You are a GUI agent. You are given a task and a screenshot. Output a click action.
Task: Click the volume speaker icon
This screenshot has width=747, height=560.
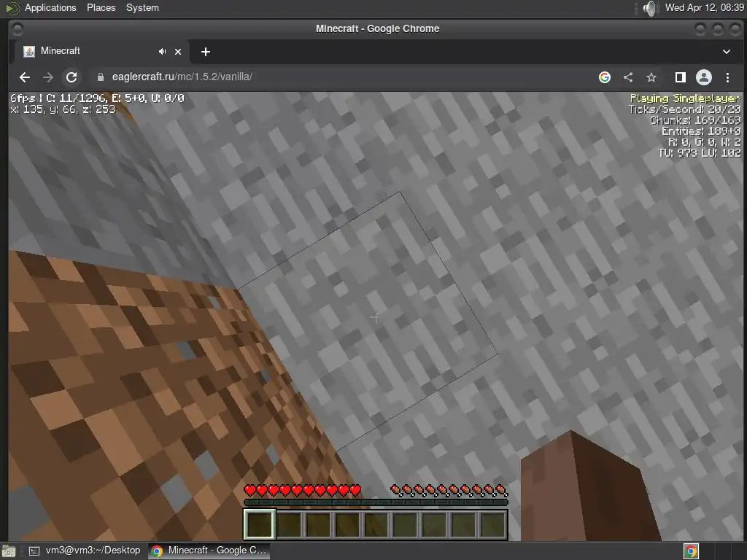[x=649, y=8]
